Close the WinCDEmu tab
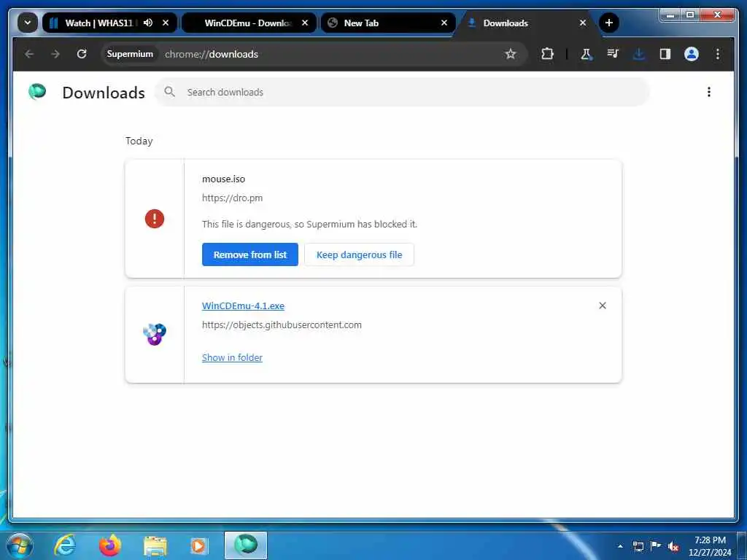Screen dimensions: 747x560 click(305, 23)
